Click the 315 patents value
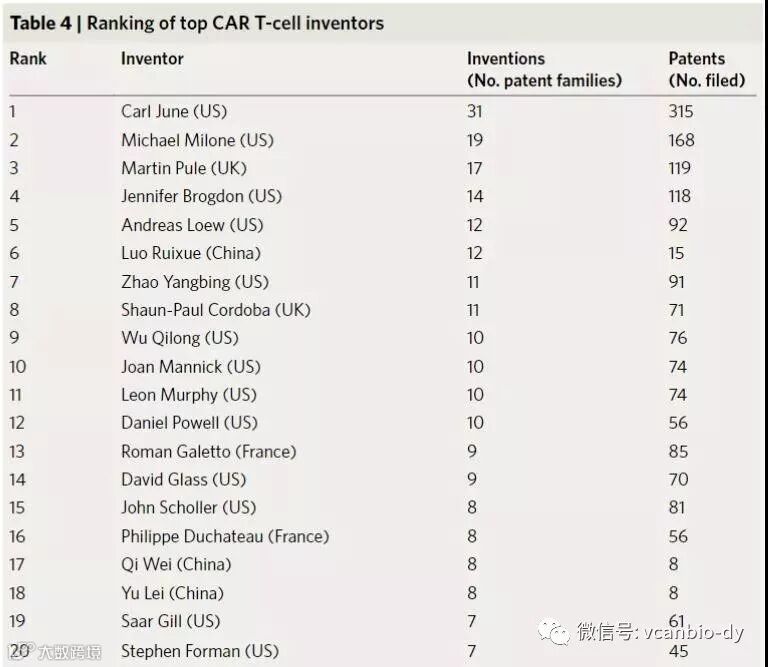This screenshot has width=768, height=667. (x=681, y=112)
